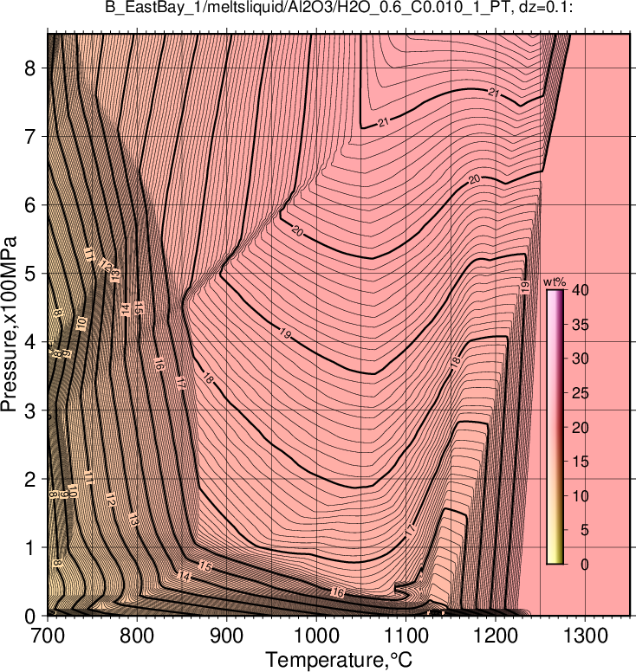
Task: Click pressure axis tick label 3
Action: (x=30, y=410)
